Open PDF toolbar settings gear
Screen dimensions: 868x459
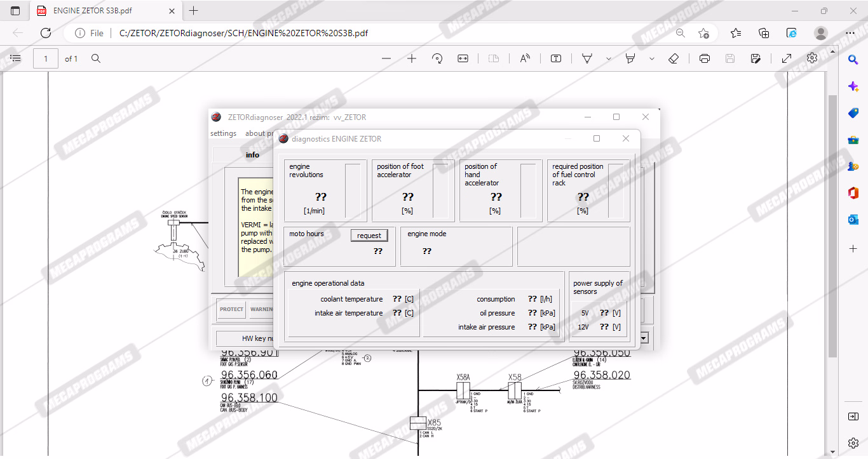click(x=812, y=58)
